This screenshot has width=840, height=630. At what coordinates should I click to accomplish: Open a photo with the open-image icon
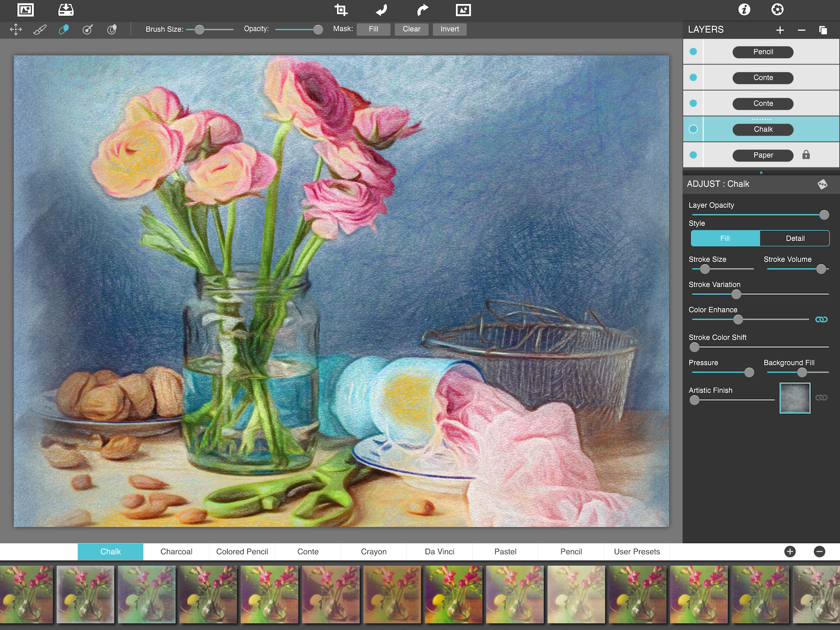25,9
